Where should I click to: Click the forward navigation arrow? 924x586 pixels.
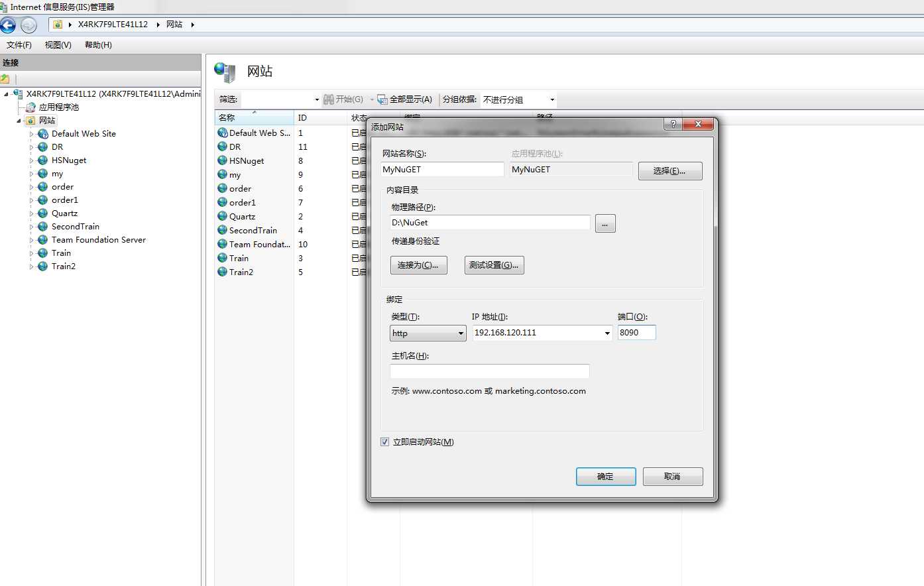click(x=29, y=25)
